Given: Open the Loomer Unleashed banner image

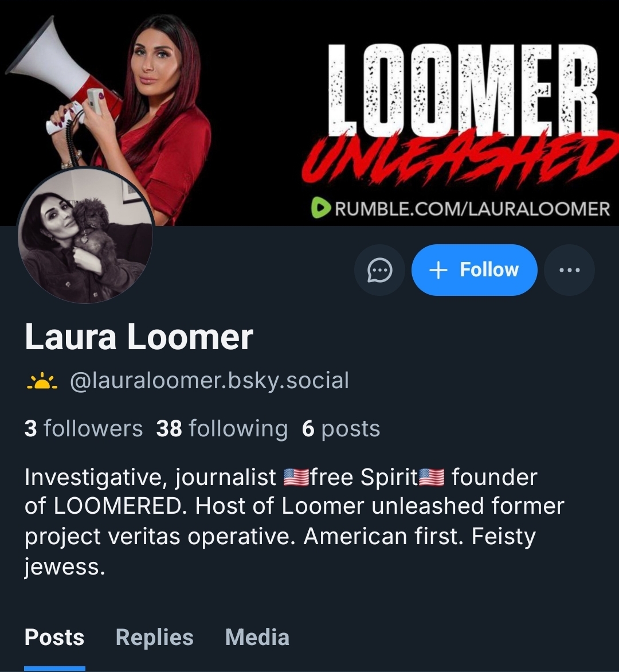Looking at the screenshot, I should (309, 113).
